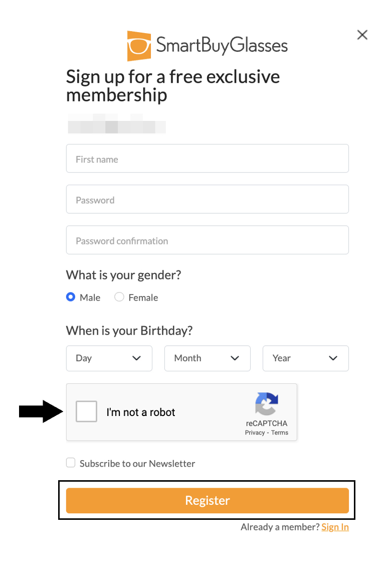Click the Year dropdown chevron arrow
The width and height of the screenshot is (392, 567).
(x=333, y=358)
